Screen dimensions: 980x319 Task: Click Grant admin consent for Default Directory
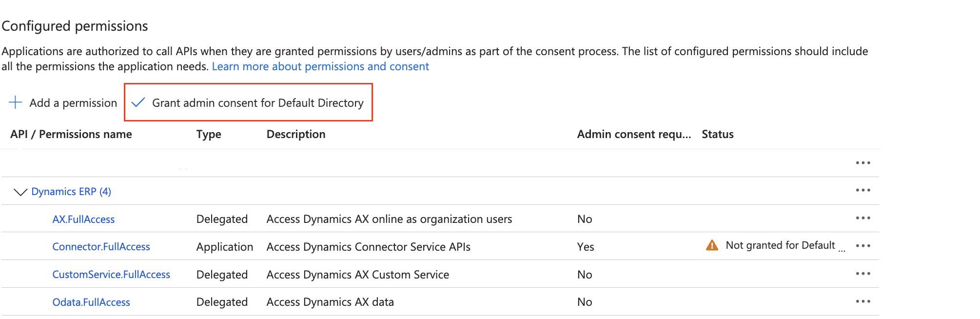[249, 102]
